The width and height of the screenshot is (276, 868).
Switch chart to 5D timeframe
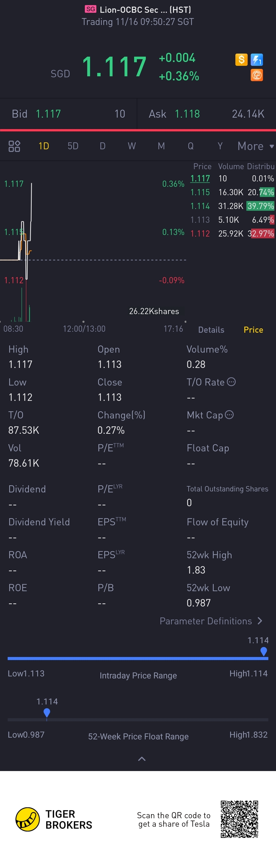[x=73, y=146]
